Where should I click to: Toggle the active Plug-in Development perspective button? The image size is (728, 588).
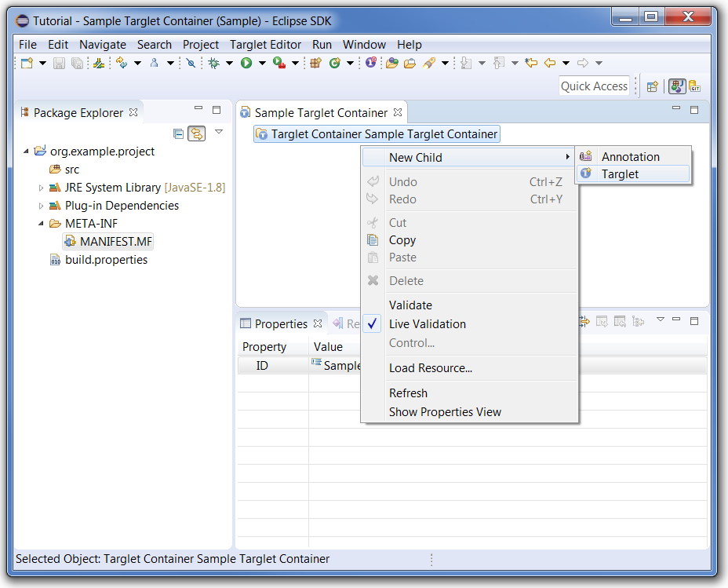[x=677, y=86]
